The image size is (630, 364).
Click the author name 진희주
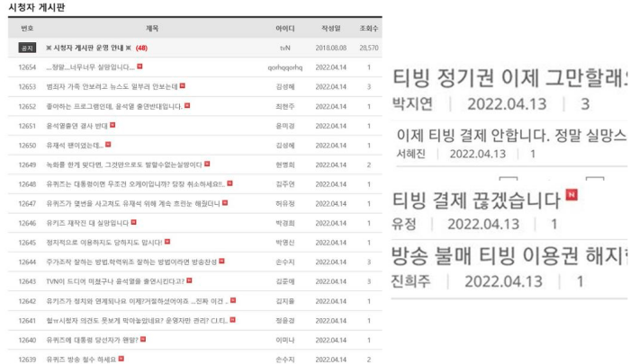coord(410,281)
